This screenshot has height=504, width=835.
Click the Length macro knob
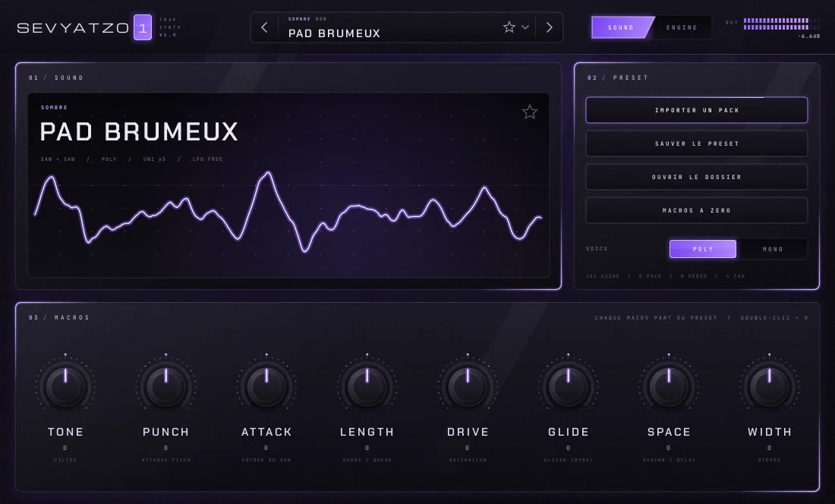pyautogui.click(x=367, y=386)
